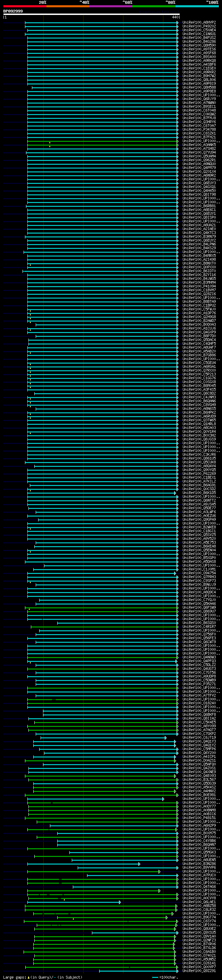Image resolution: width=222 pixels, height=980 pixels.
Task: Select the UniRef100_B7FH21 label
Action: click(x=199, y=137)
